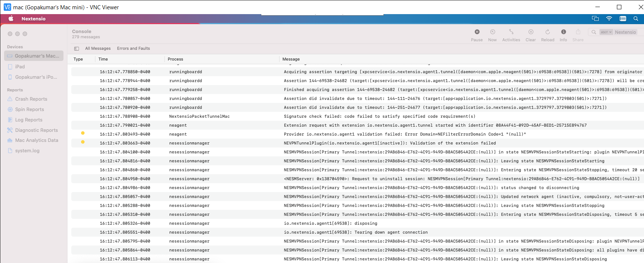Click the red close traffic light

(x=10, y=34)
